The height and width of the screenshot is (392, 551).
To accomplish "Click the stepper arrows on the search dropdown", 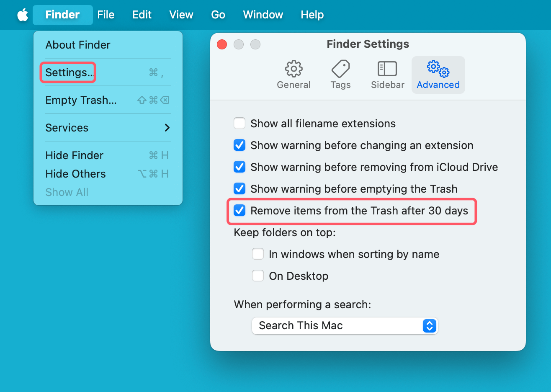I will (x=430, y=326).
